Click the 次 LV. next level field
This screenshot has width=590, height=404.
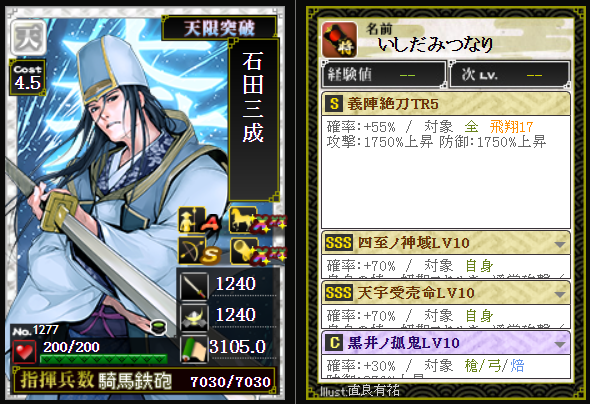tap(510, 74)
